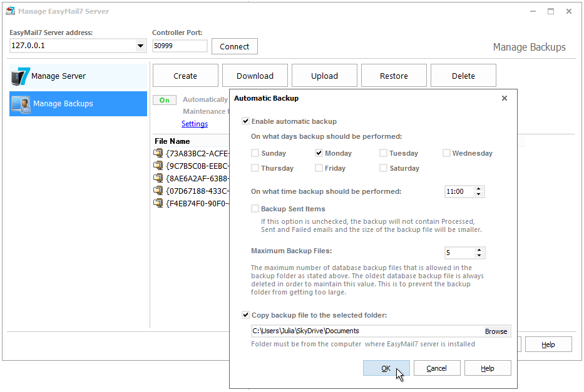
Task: Toggle the automatic backup On switch
Action: (x=165, y=100)
